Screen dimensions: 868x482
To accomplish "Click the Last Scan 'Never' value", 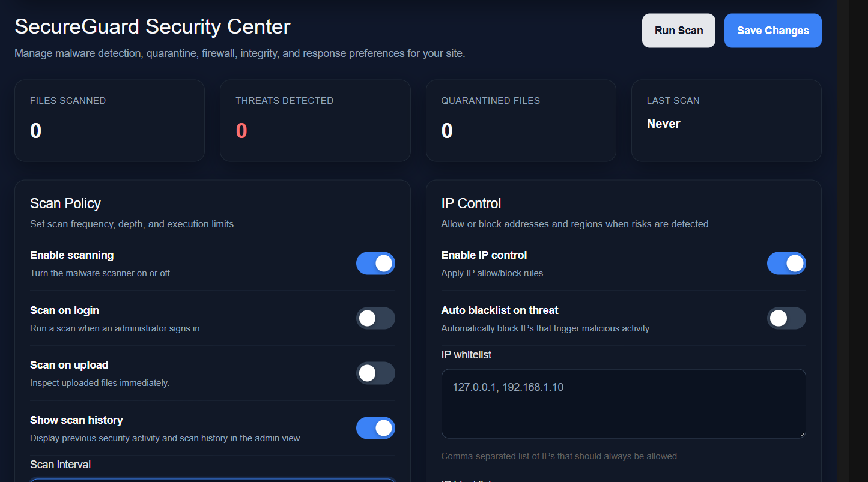I will 663,124.
